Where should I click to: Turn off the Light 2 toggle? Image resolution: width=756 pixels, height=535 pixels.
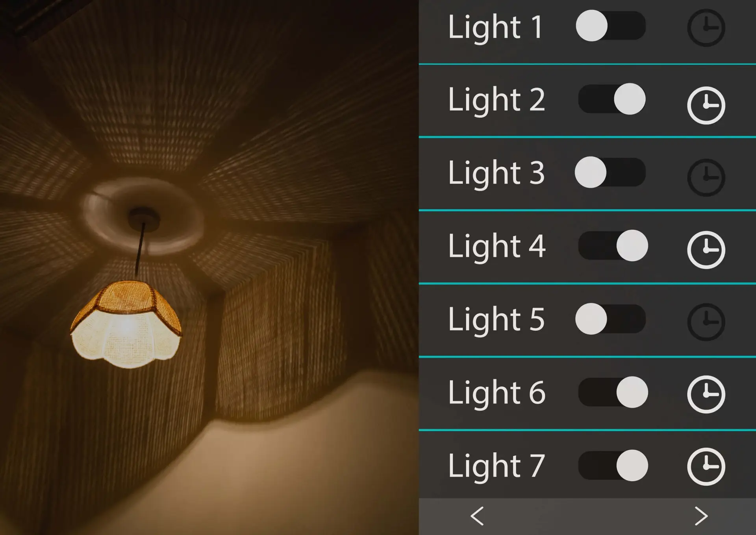pos(612,99)
